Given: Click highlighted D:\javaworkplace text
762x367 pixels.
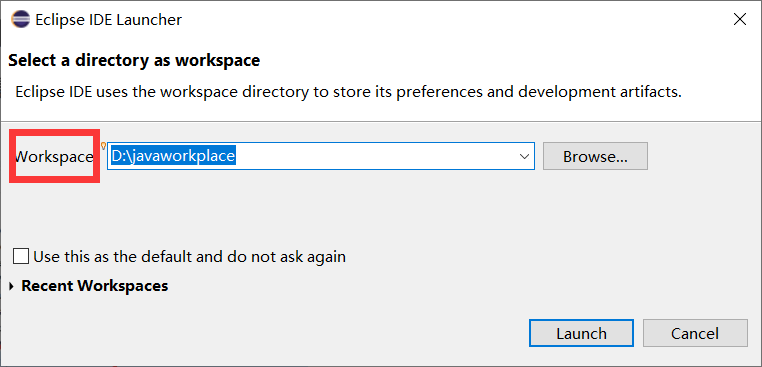Looking at the screenshot, I should (x=173, y=156).
